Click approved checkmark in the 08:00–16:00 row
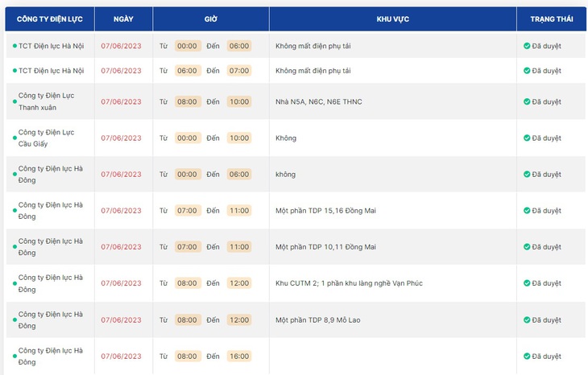The width and height of the screenshot is (588, 375). tap(527, 356)
